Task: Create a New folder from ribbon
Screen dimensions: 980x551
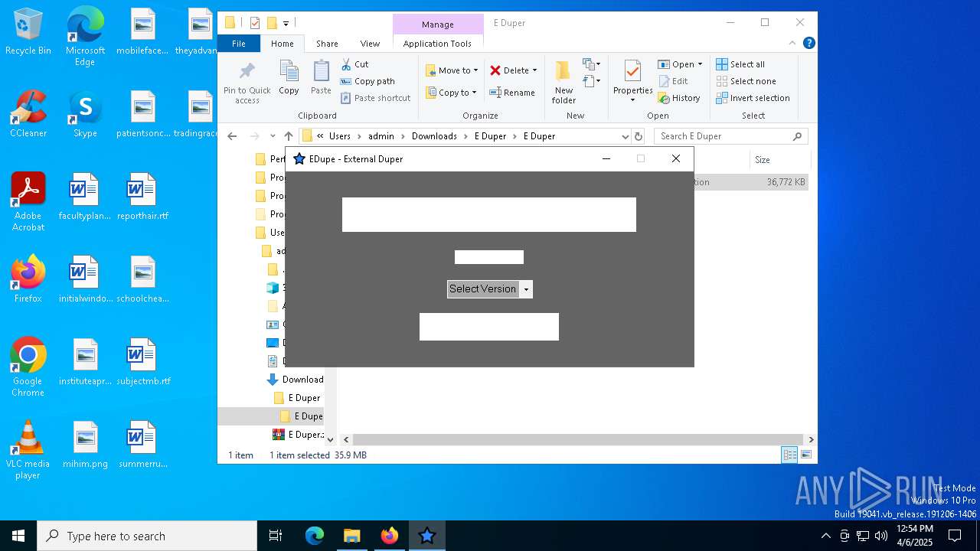Action: pyautogui.click(x=563, y=83)
